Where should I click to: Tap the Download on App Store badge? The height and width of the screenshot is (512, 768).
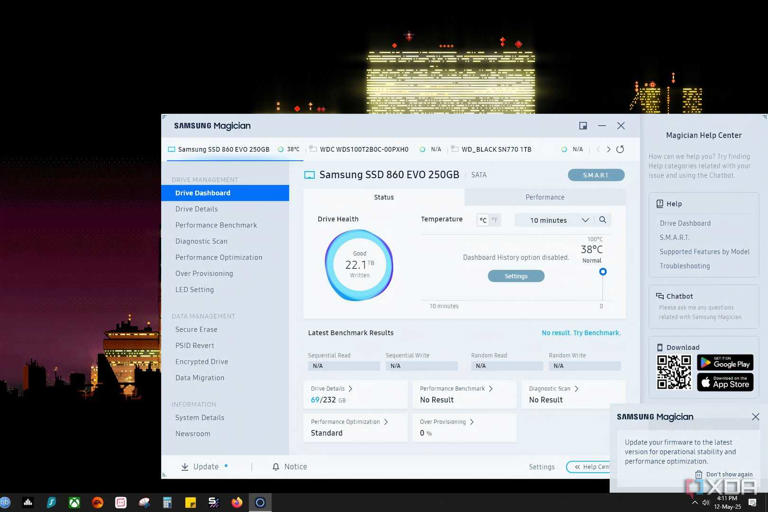(725, 382)
